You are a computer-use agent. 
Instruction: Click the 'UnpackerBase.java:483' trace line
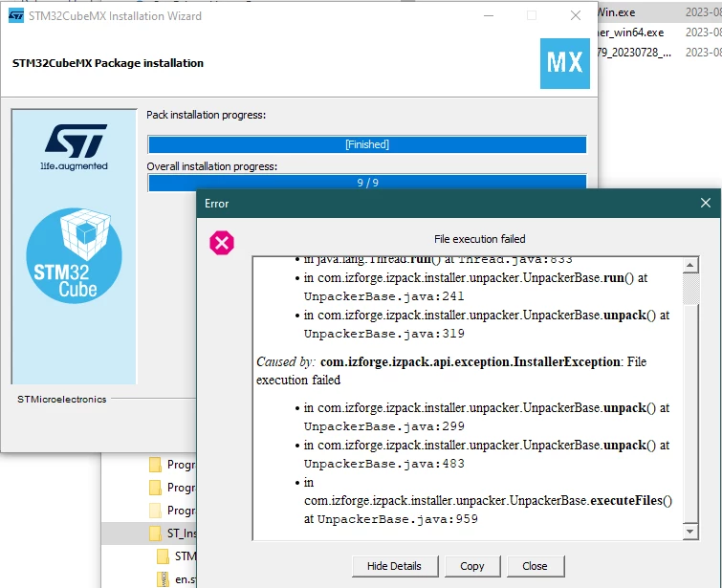[384, 464]
